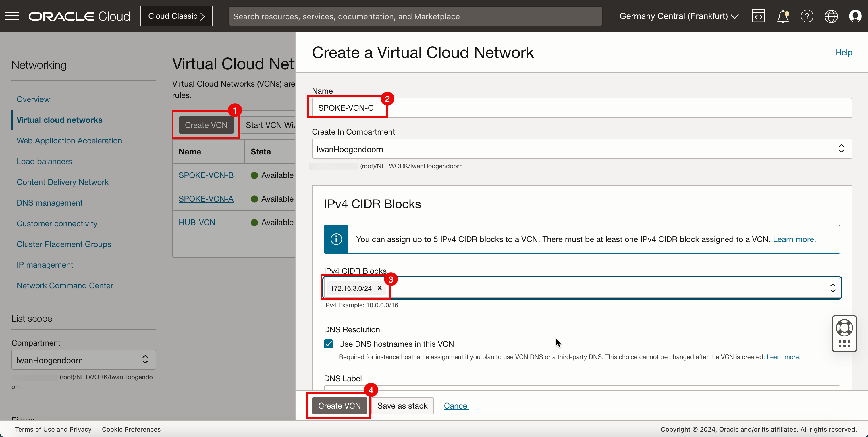Viewport: 868px width, 437px height.
Task: Select the Overview navigation menu item
Action: coord(33,99)
